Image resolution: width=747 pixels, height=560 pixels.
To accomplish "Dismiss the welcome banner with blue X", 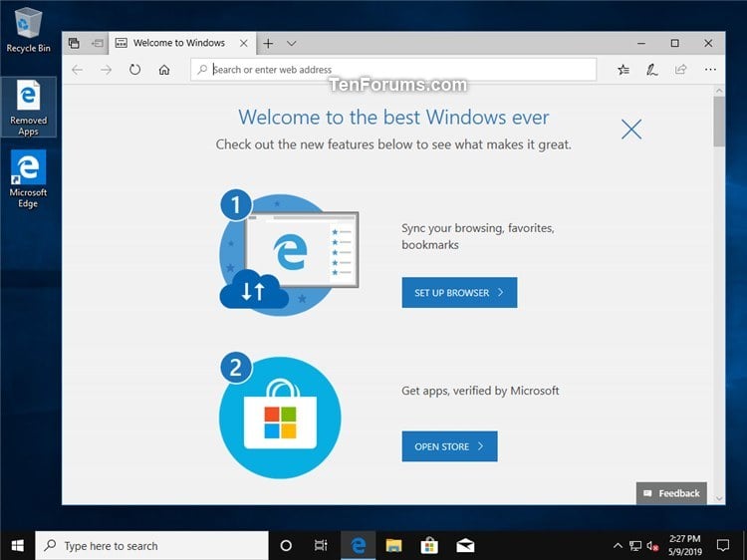I will pyautogui.click(x=631, y=130).
